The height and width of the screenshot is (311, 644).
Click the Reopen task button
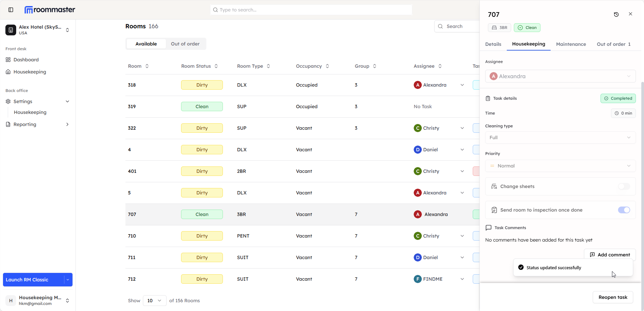pos(613,297)
